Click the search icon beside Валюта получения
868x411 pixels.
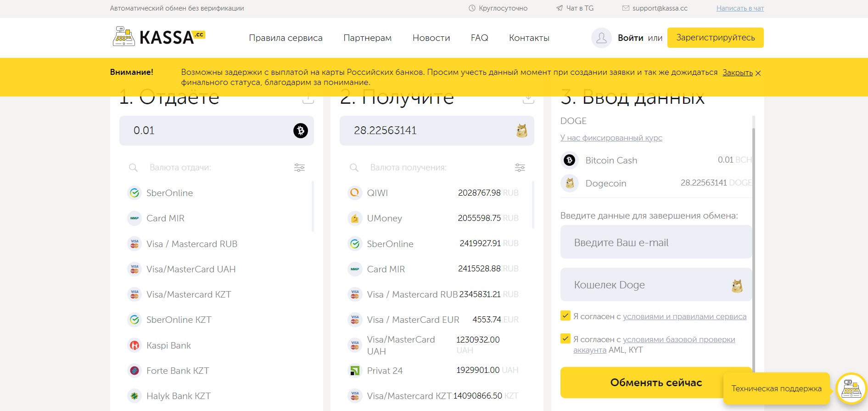point(354,168)
